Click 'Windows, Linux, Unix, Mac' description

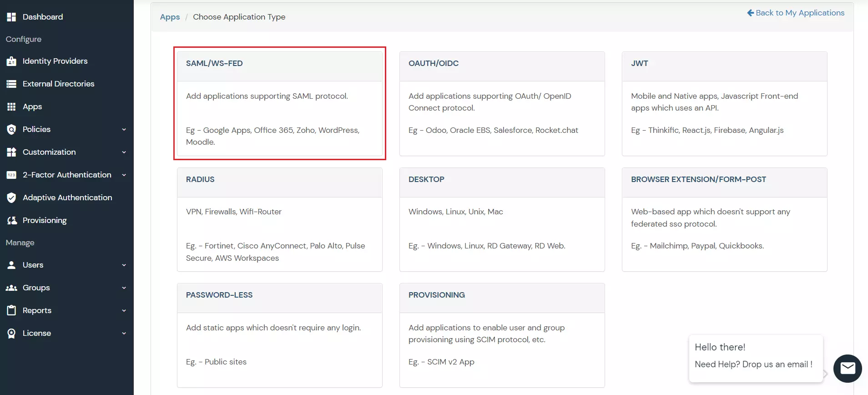[x=456, y=212]
